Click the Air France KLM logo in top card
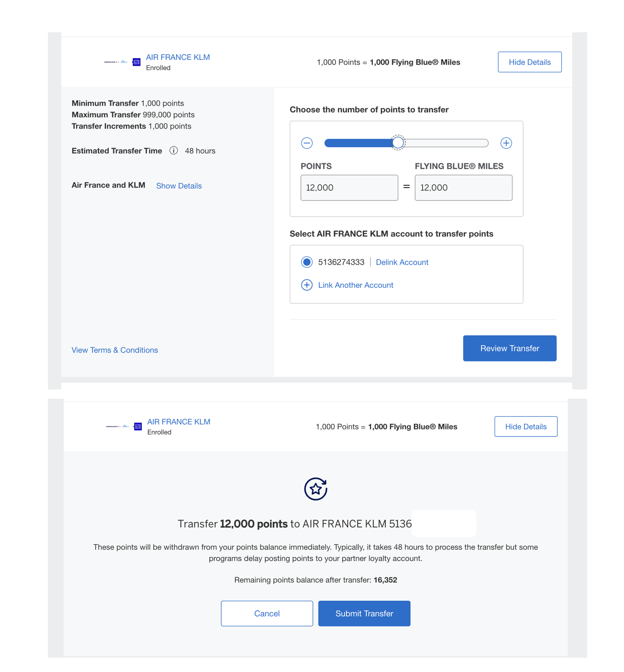Image resolution: width=624 pixels, height=672 pixels. pos(116,62)
